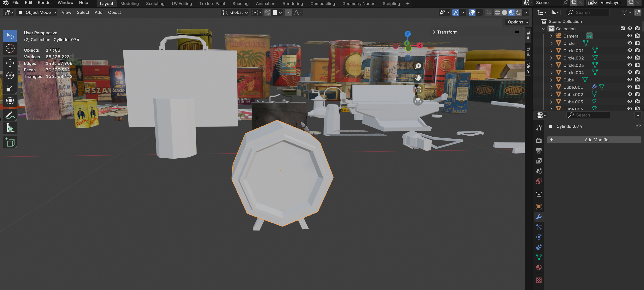The height and width of the screenshot is (290, 644).
Task: Open the Object Mode dropdown
Action: [37, 12]
